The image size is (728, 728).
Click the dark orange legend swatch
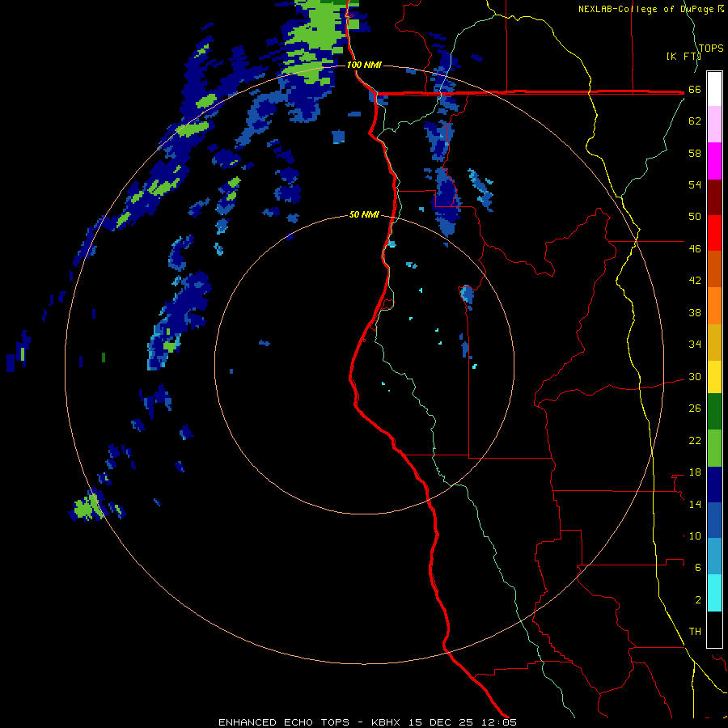(x=714, y=269)
